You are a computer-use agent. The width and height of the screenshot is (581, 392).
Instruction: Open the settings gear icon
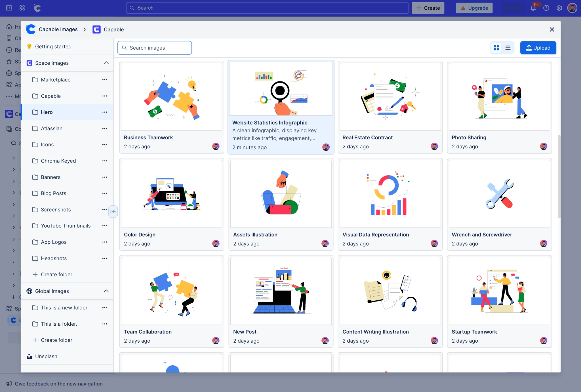[559, 8]
